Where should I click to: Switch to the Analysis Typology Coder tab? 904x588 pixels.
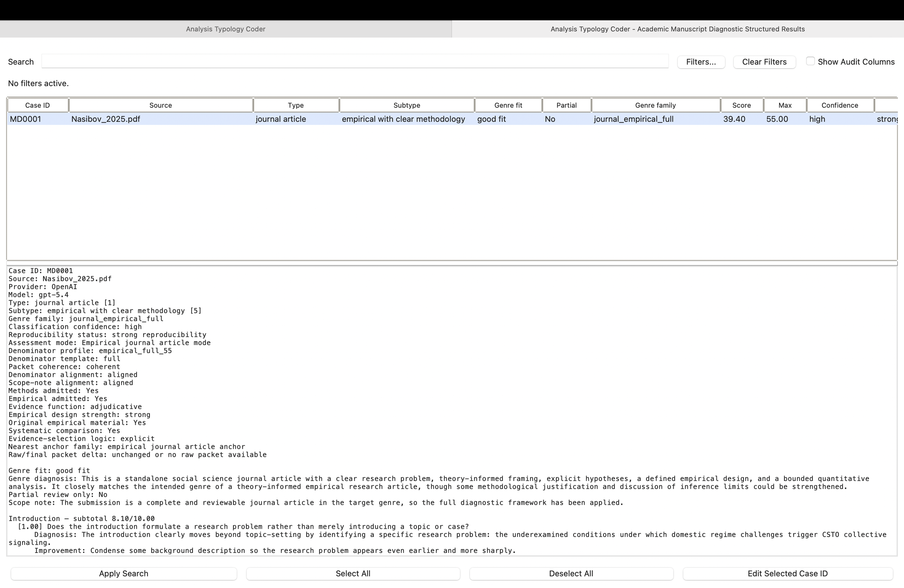pyautogui.click(x=226, y=29)
